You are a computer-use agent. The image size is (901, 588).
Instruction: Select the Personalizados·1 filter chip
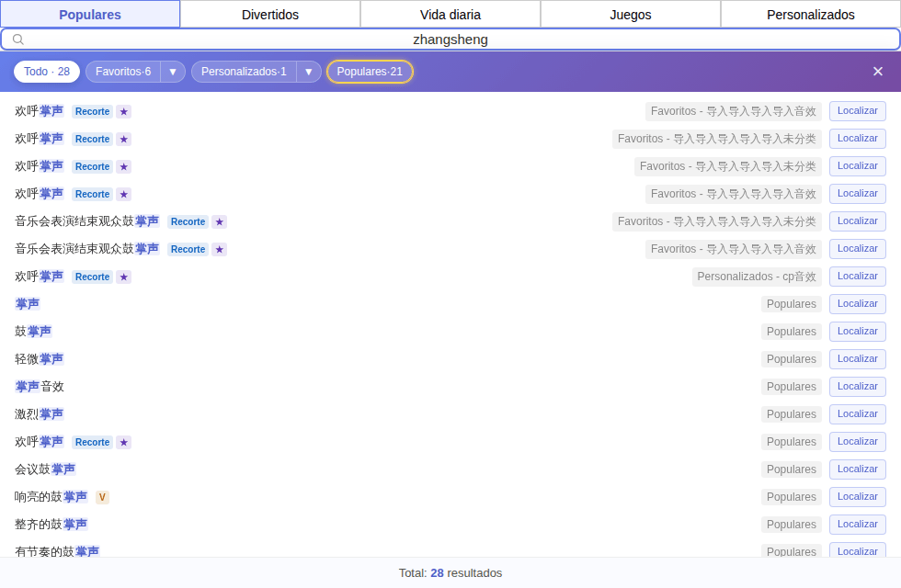[244, 72]
